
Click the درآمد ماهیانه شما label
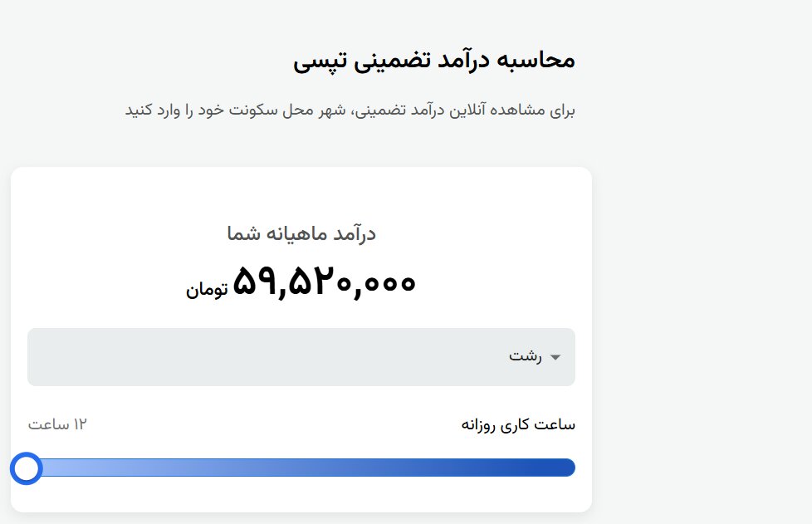click(301, 233)
